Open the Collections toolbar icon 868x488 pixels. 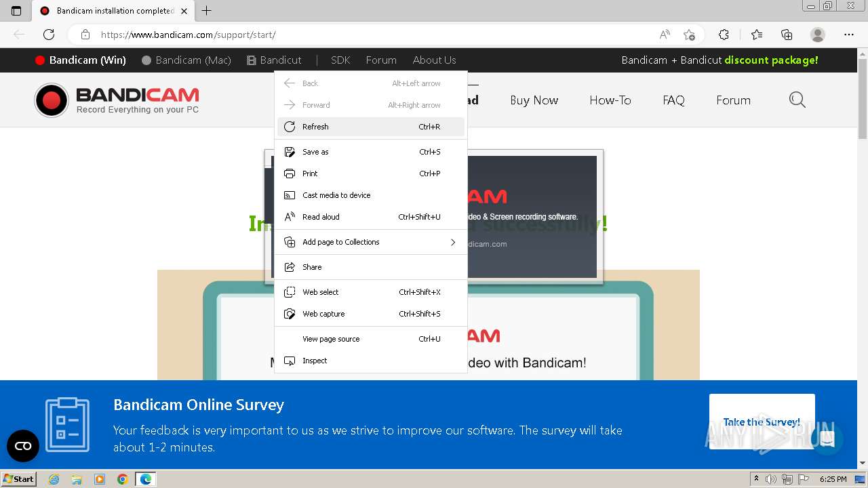click(787, 35)
